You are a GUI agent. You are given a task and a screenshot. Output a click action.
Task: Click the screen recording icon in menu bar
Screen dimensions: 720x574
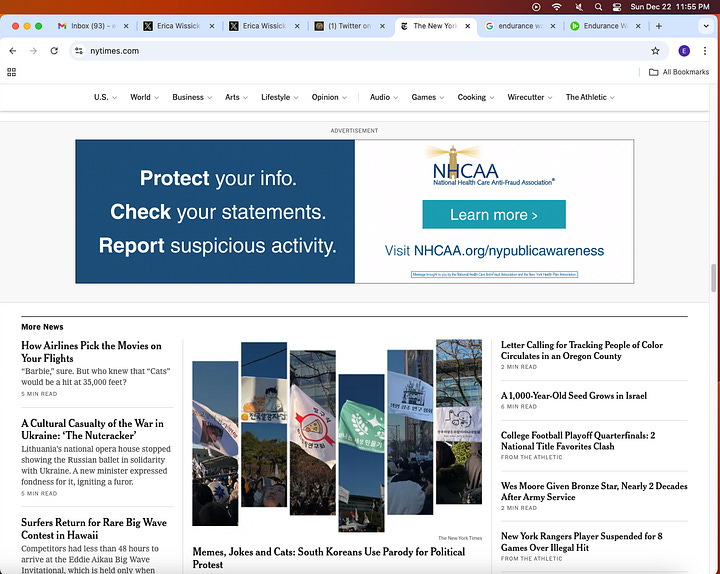pyautogui.click(x=536, y=7)
